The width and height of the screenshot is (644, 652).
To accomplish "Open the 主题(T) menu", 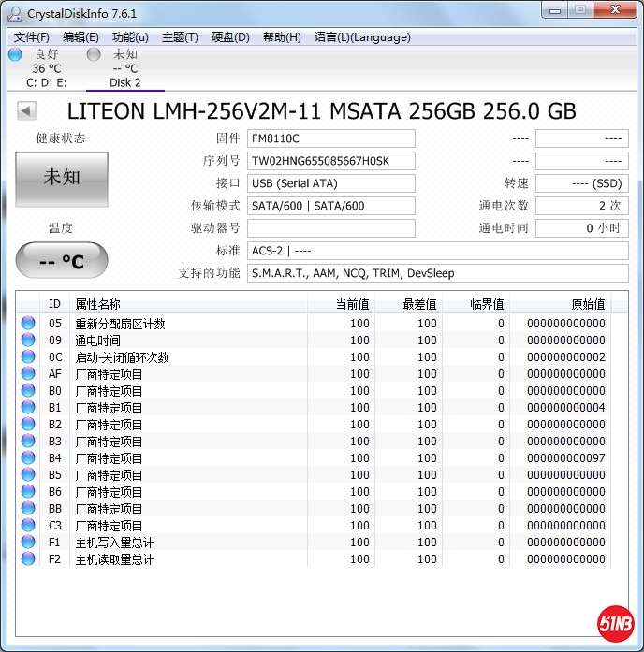I will pyautogui.click(x=180, y=37).
